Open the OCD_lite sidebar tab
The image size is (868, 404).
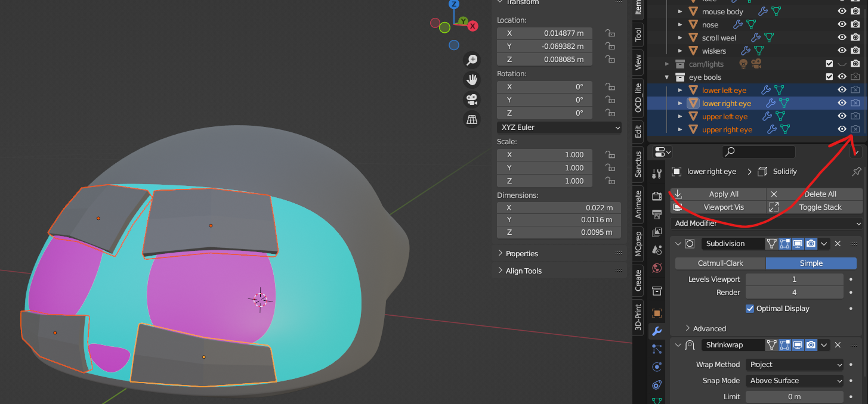click(638, 98)
